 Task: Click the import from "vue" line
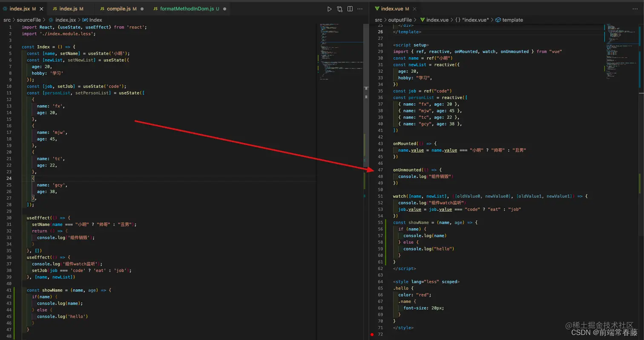(x=477, y=52)
